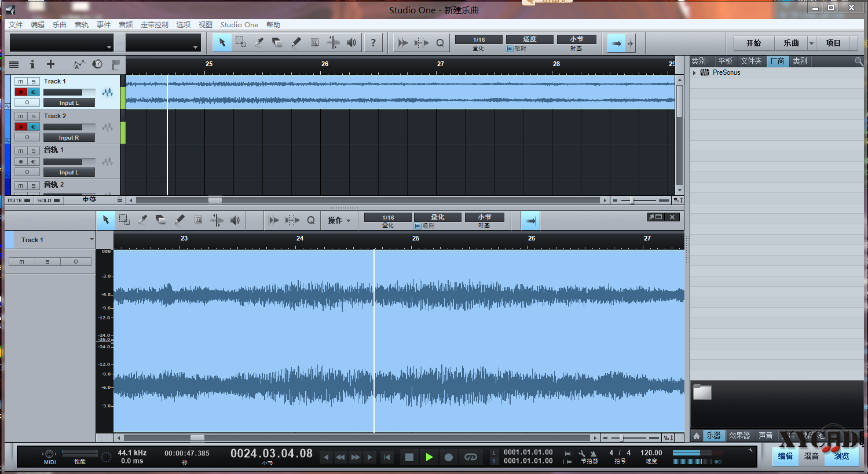
Task: Select the Eraser tool in the editor toolbar
Action: 161,220
